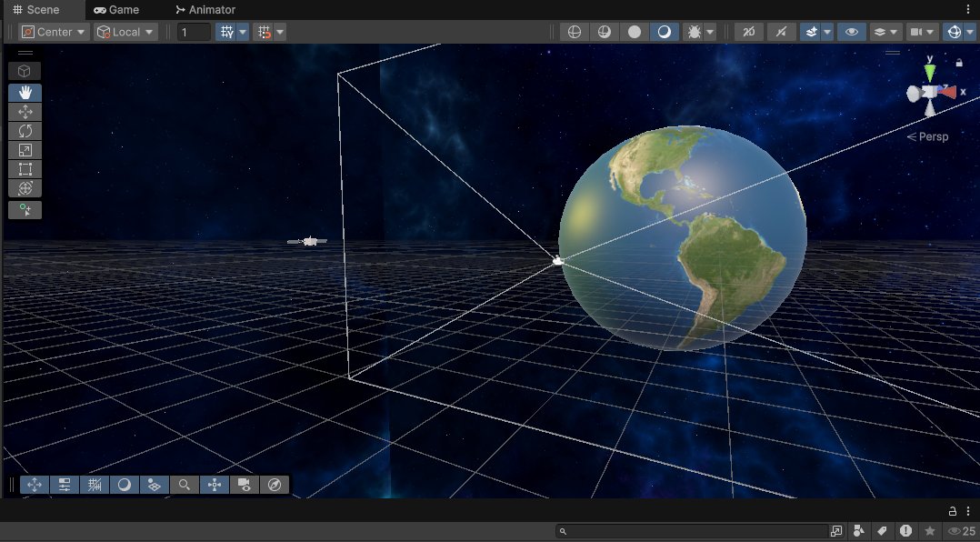Open the Local handle rotation dropdown

coord(125,32)
